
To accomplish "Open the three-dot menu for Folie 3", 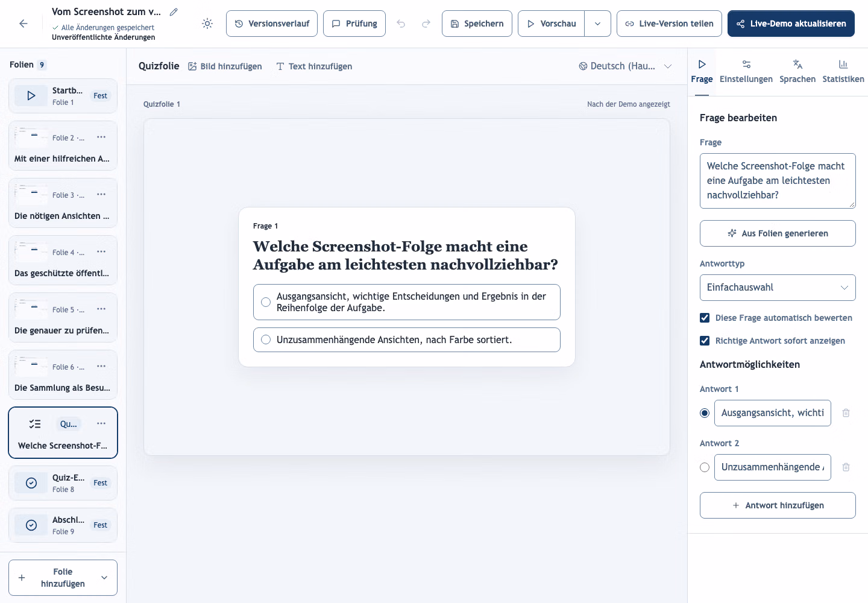I will [101, 195].
